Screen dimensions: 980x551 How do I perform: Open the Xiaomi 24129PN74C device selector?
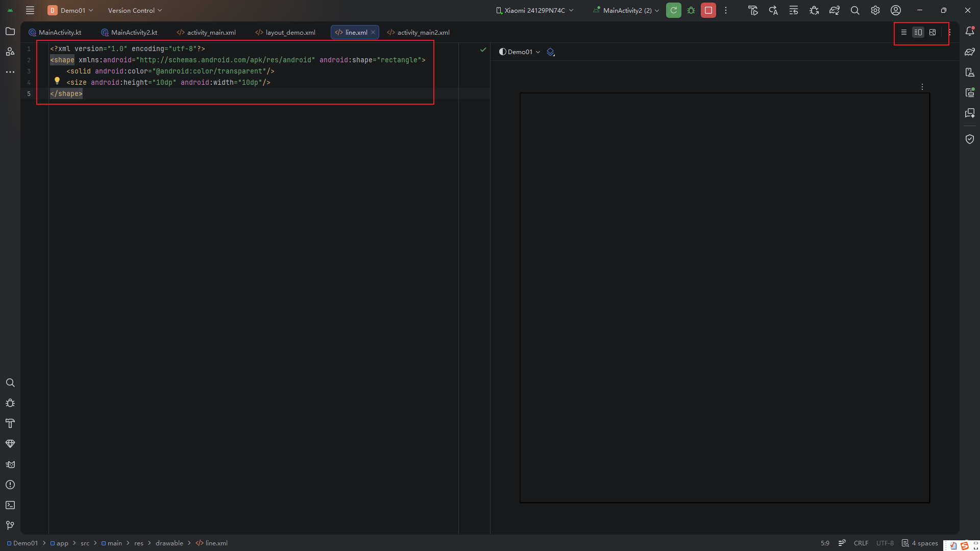[534, 10]
